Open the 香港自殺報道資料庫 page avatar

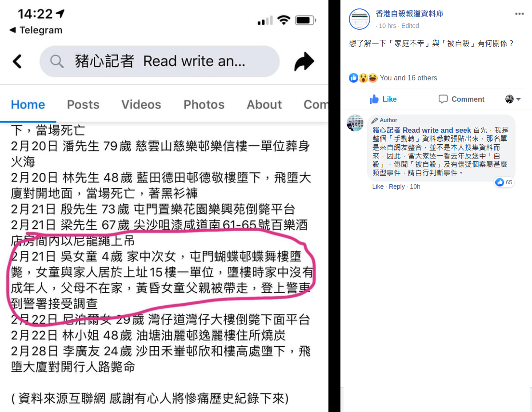coord(359,19)
